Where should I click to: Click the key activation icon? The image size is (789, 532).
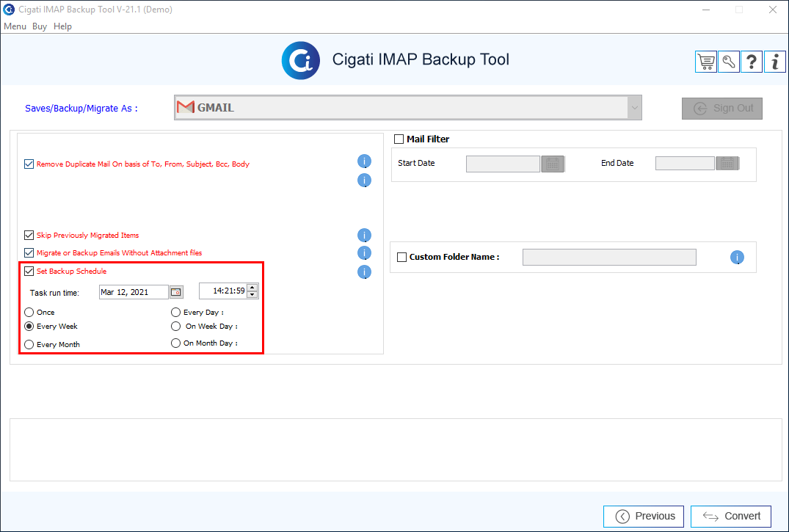(729, 62)
